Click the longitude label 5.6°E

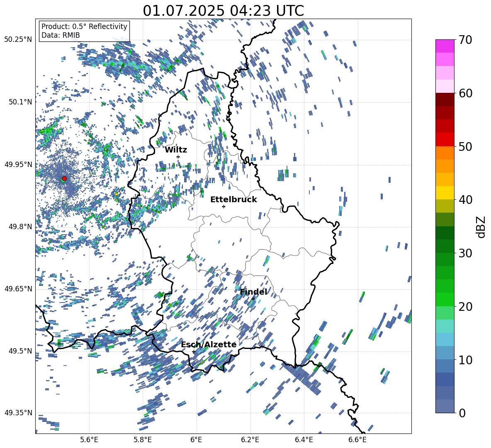(89, 440)
